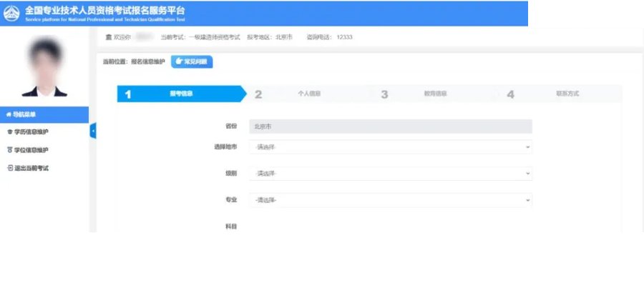The height and width of the screenshot is (283, 644).
Task: Click the platform logo in header
Action: pos(11,14)
